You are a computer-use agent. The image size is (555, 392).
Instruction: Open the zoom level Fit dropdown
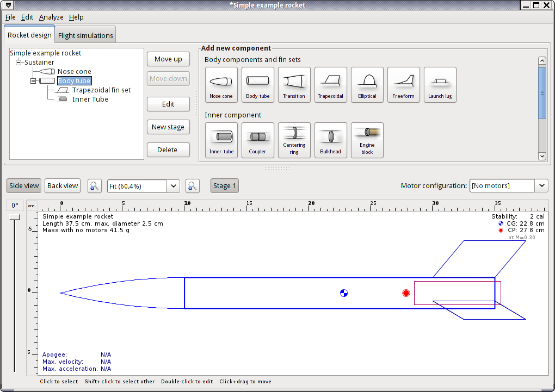(x=173, y=186)
